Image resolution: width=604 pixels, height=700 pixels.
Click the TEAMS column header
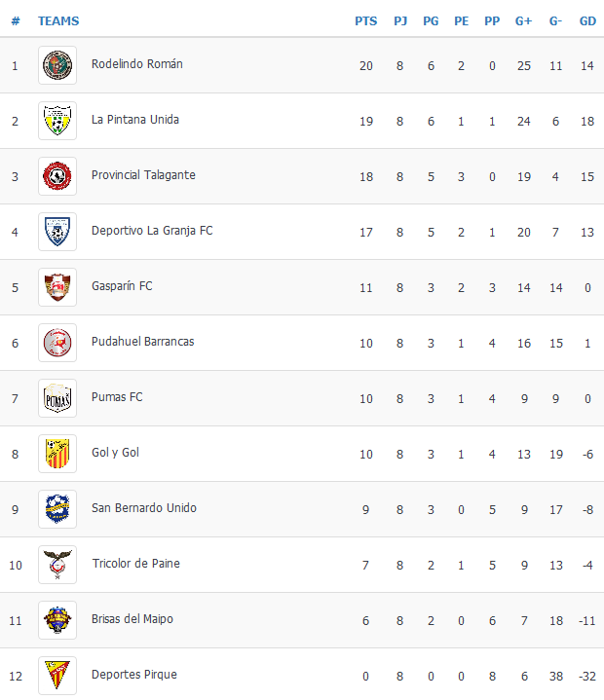[x=58, y=21]
